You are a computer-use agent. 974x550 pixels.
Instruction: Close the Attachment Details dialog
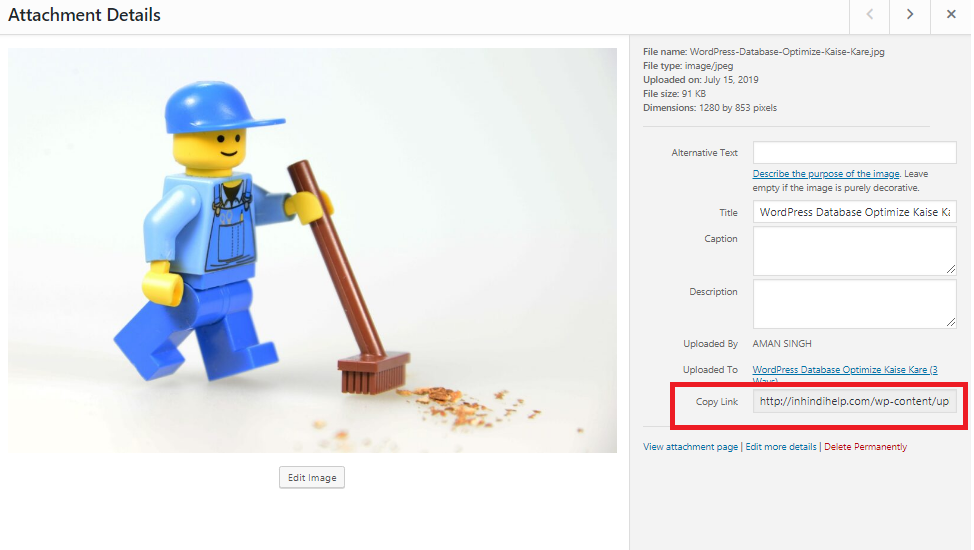click(950, 15)
